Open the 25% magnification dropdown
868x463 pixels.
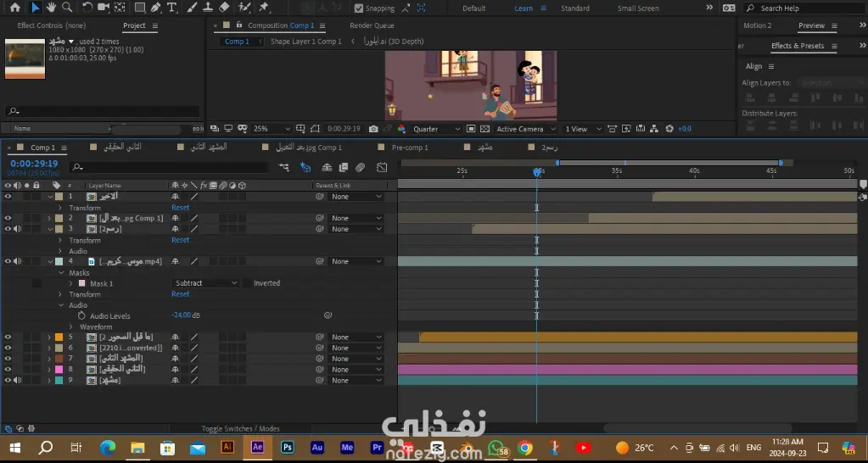(272, 128)
